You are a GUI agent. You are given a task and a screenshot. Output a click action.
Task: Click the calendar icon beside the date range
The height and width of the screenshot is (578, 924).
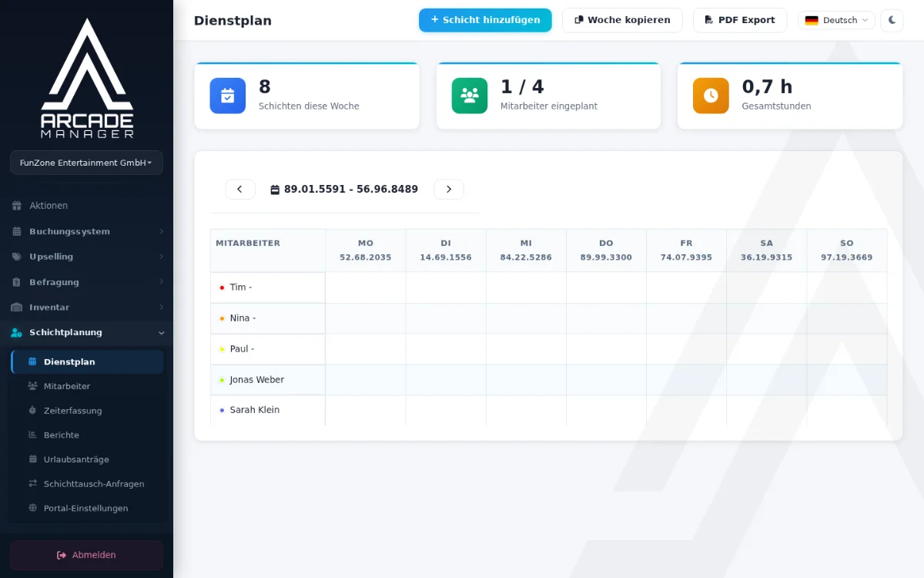pyautogui.click(x=275, y=190)
